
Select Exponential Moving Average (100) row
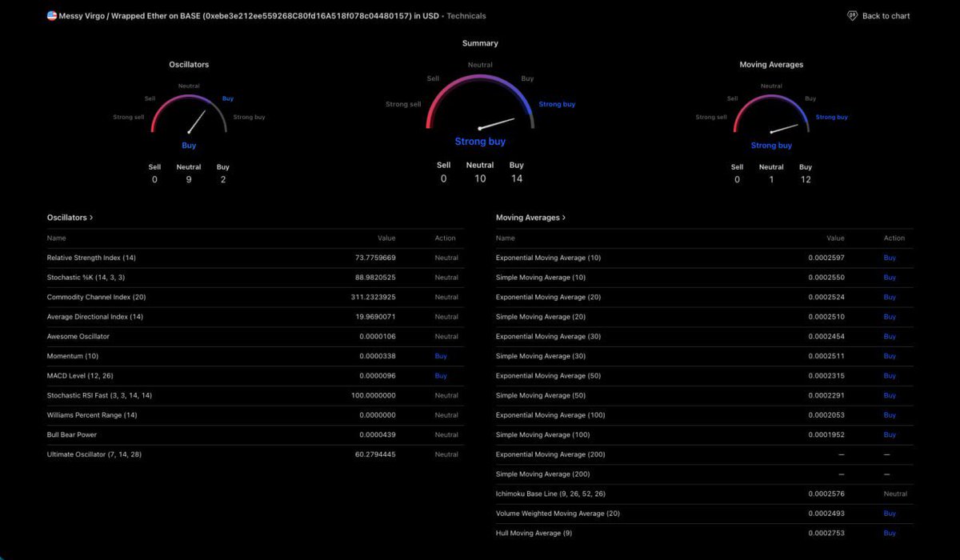(x=704, y=415)
